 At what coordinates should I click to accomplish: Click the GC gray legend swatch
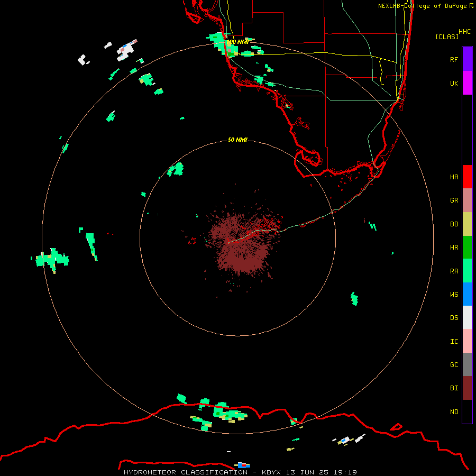467,364
